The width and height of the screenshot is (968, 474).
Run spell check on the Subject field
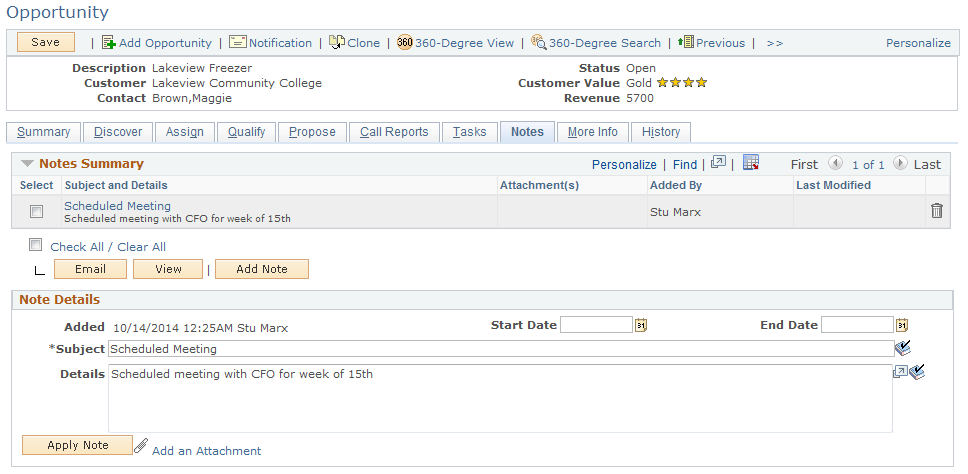coord(903,349)
